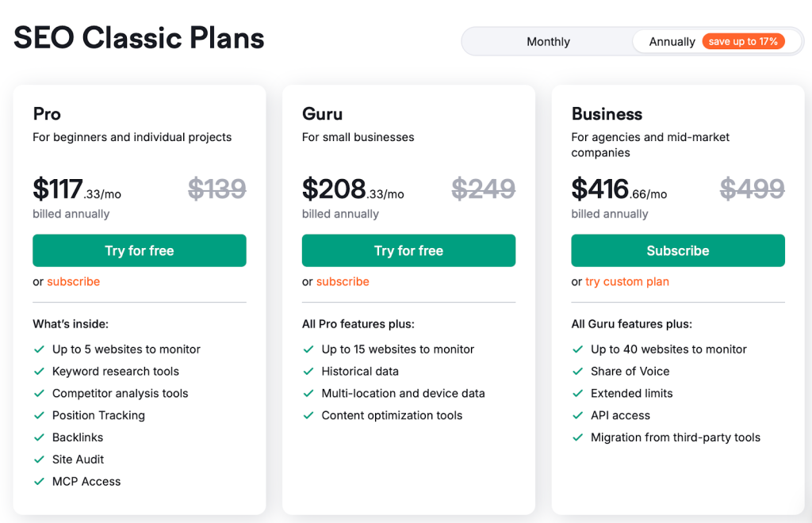The height and width of the screenshot is (523, 812).
Task: Click the save up to 17% badge
Action: pyautogui.click(x=743, y=41)
